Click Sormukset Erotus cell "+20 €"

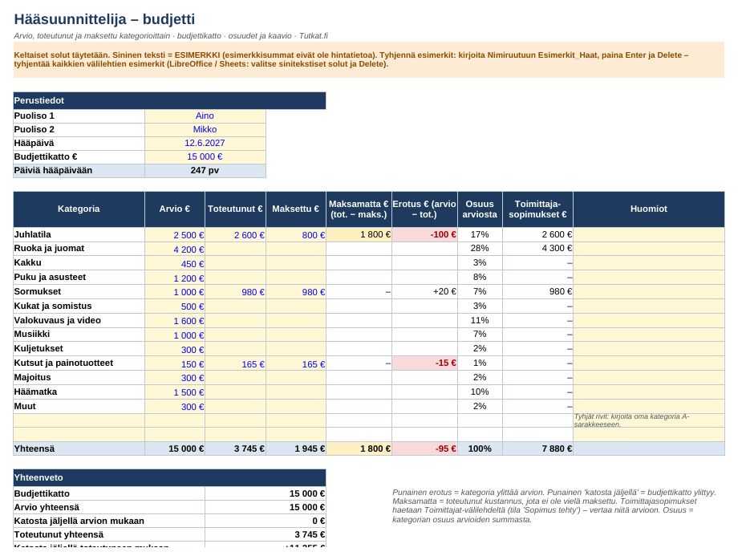[x=424, y=292]
